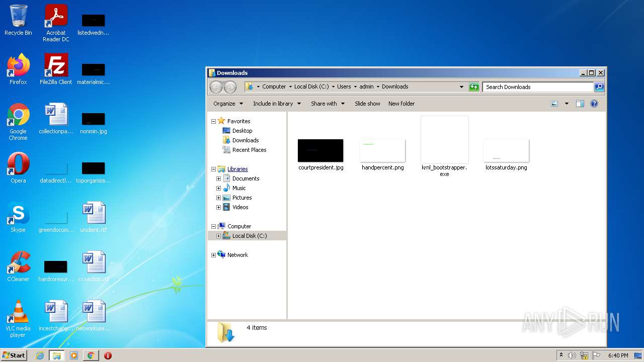Click Local Disk (C:) breadcrumb segment
The width and height of the screenshot is (644, 362).
point(311,86)
